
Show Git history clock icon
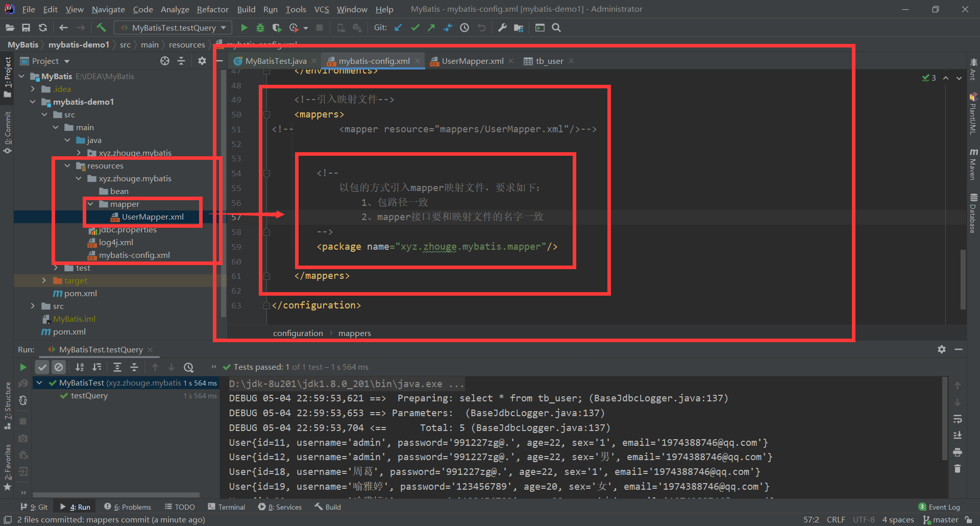click(x=464, y=28)
